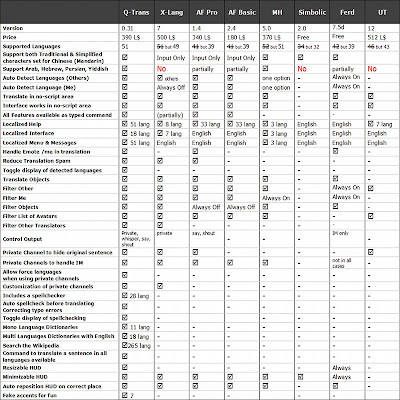Click the 'say, shout' Control Output cell
The height and width of the screenshot is (400, 400).
click(x=203, y=233)
